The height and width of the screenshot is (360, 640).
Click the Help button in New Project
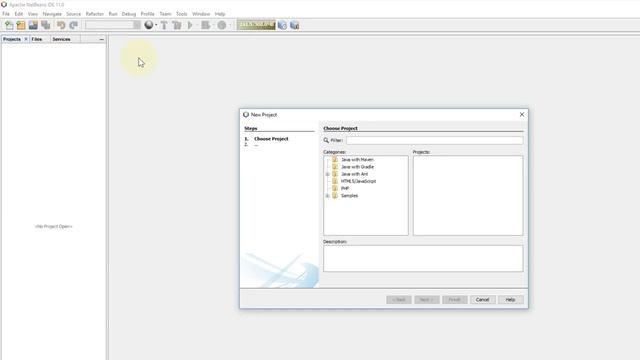(510, 300)
